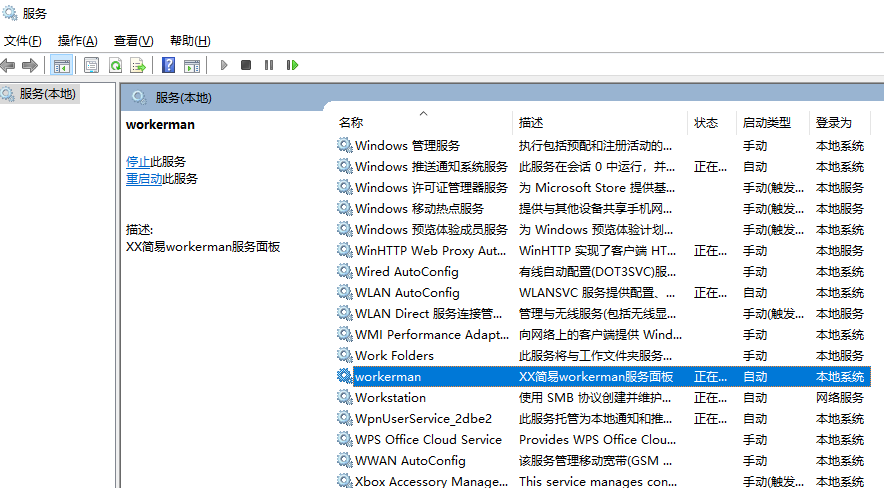Sort by the 状态 column header
The height and width of the screenshot is (488, 884).
[x=706, y=122]
